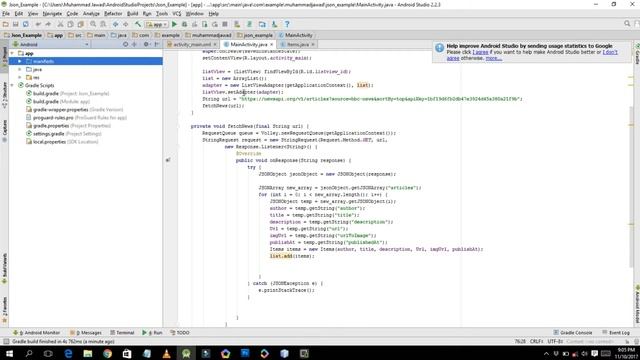Select settings.gradle in project tree

point(64,133)
